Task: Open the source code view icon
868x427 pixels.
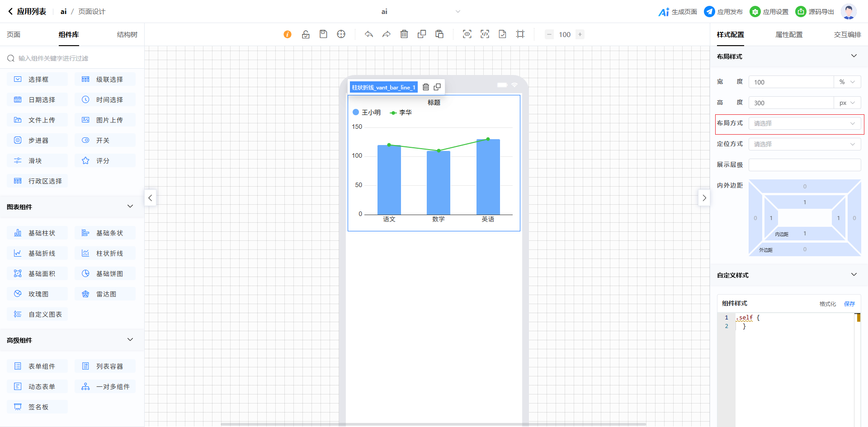Action: tap(485, 34)
